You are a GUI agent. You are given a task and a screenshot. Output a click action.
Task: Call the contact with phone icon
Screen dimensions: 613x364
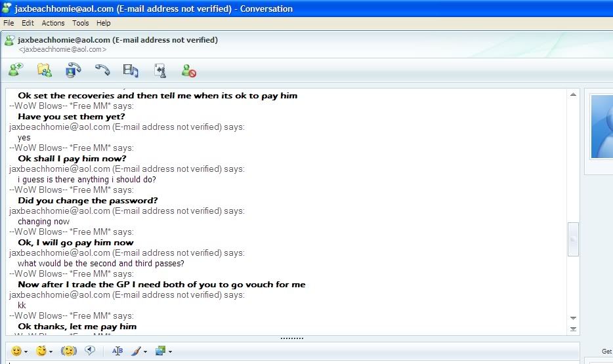coord(102,70)
